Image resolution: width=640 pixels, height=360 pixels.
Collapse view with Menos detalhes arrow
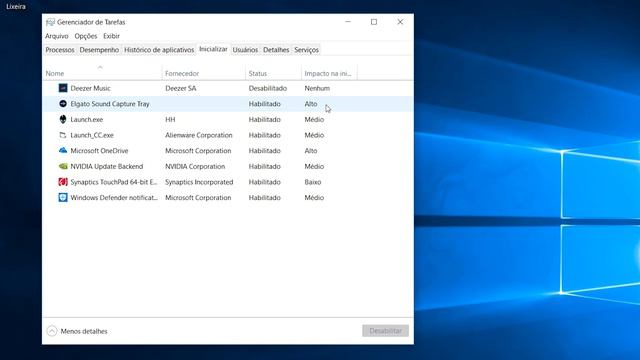coord(52,331)
